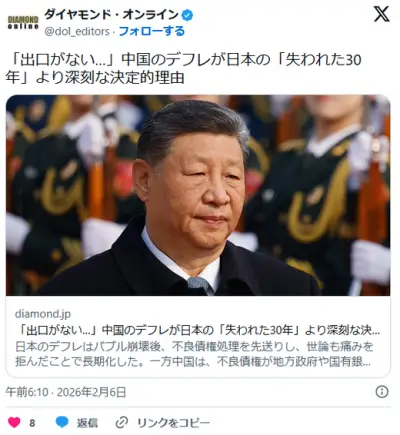Open the post info circle icon
The image size is (400, 435).
pyautogui.click(x=382, y=392)
